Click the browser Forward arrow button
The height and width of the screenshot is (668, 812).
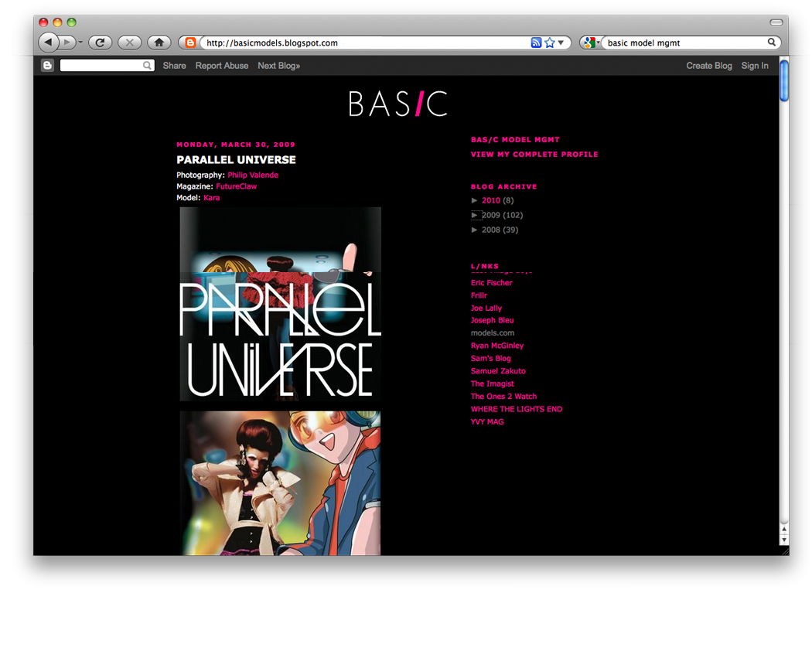(67, 43)
